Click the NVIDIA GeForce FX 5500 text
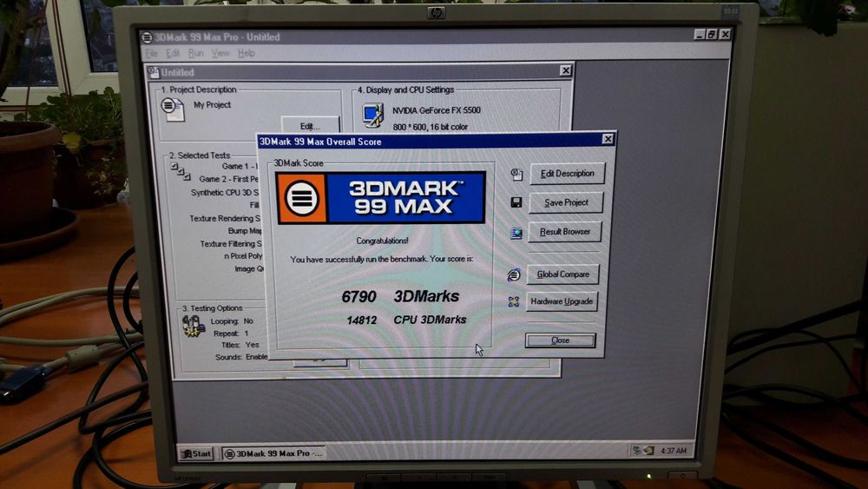868x489 pixels. (437, 110)
